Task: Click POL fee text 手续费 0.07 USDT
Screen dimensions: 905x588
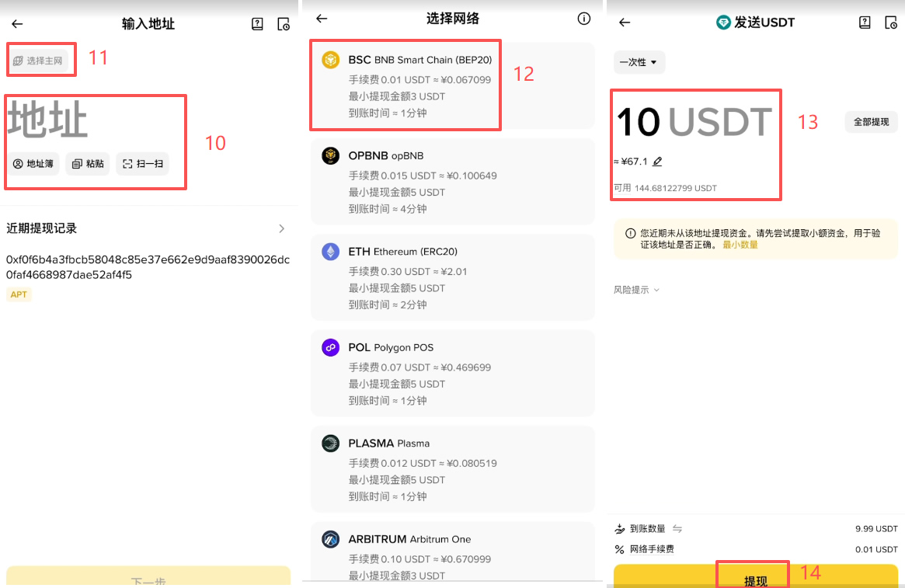Action: click(419, 367)
